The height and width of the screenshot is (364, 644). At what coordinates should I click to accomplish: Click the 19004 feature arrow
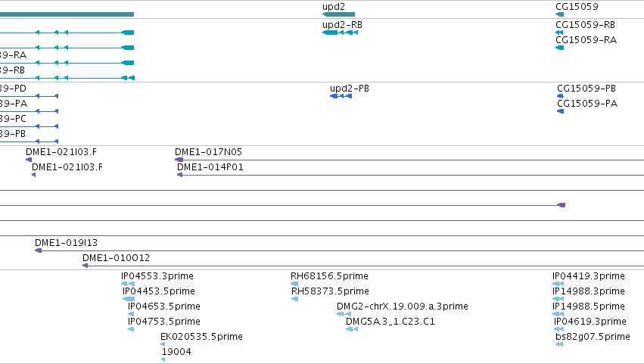tap(163, 359)
